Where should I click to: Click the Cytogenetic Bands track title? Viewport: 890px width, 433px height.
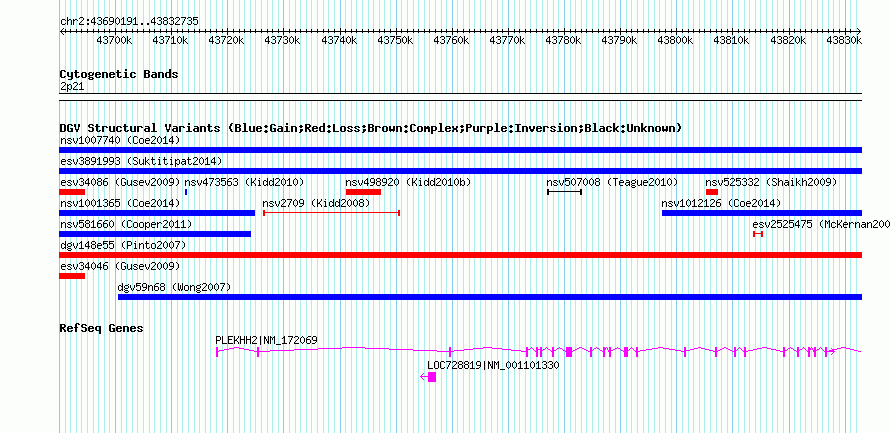pyautogui.click(x=119, y=74)
